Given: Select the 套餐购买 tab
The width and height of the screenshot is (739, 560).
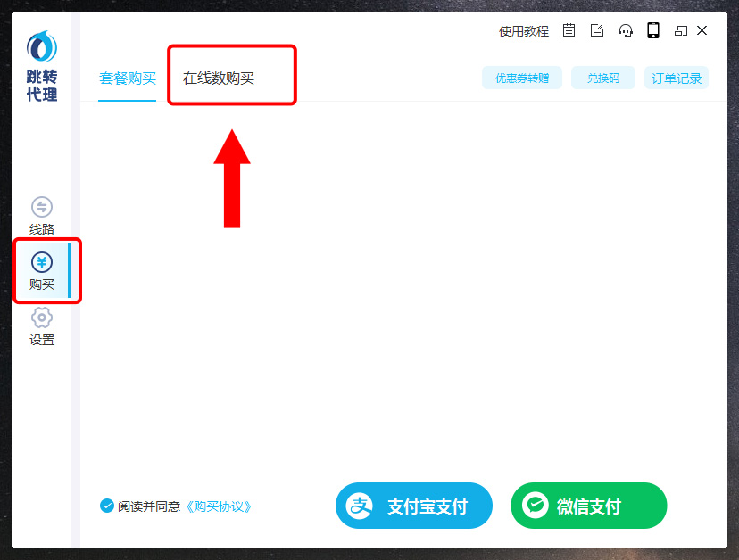Looking at the screenshot, I should (x=128, y=78).
